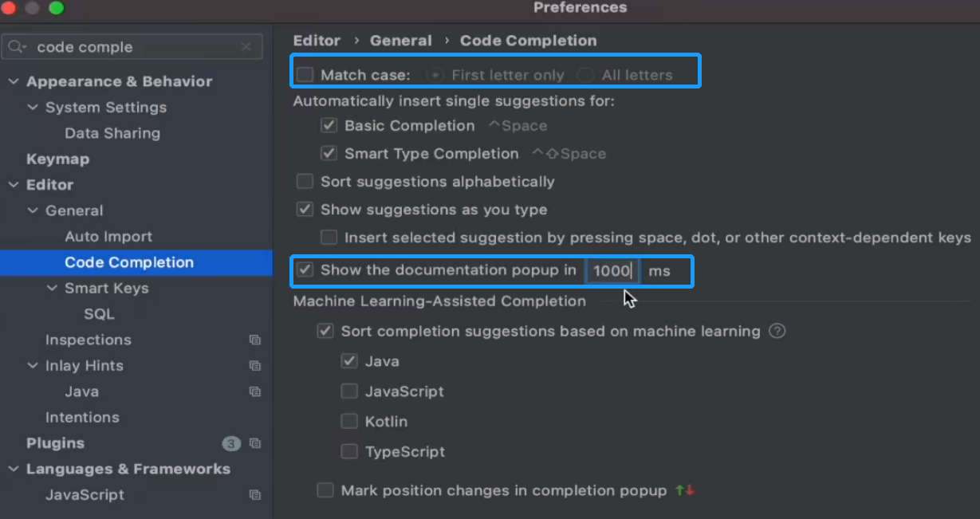Click the project-level icon beside Plugins
This screenshot has height=519, width=980.
pos(255,443)
